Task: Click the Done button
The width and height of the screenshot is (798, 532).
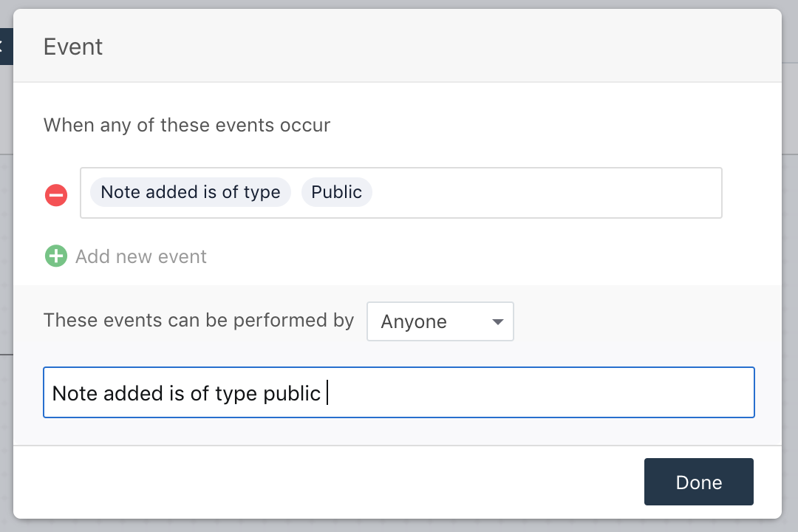Action: point(699,482)
